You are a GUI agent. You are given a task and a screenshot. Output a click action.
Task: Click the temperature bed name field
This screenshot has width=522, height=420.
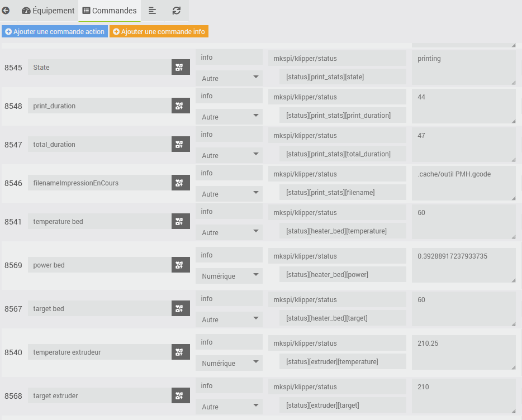(99, 221)
